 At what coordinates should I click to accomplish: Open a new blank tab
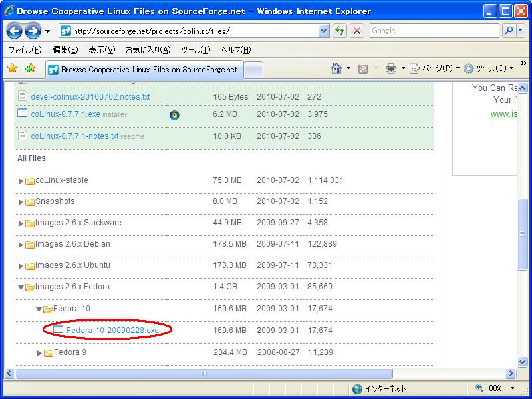click(x=253, y=70)
